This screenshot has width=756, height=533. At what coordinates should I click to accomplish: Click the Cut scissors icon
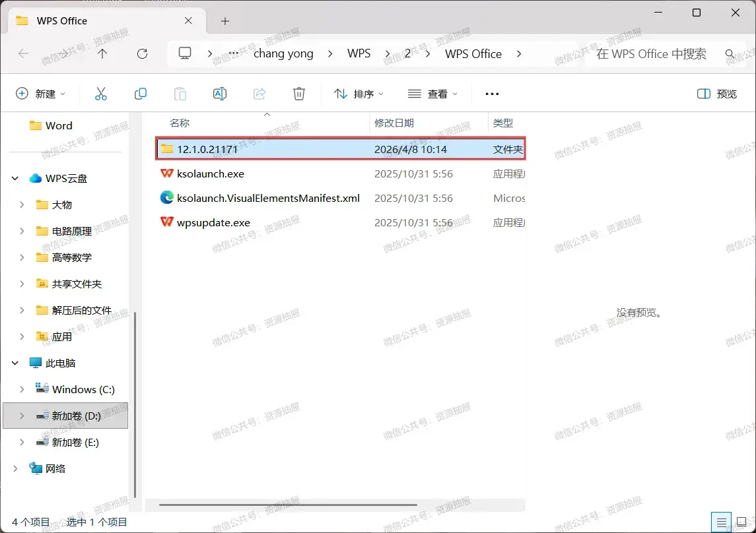[101, 94]
